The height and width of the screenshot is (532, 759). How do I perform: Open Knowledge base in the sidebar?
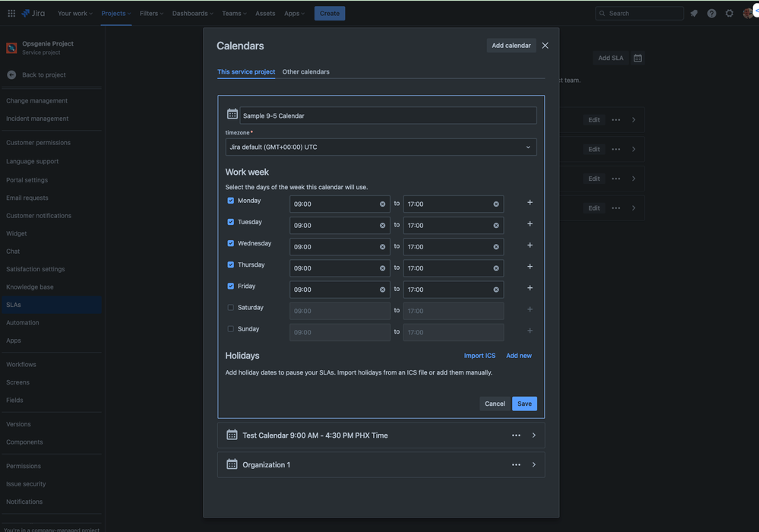30,287
